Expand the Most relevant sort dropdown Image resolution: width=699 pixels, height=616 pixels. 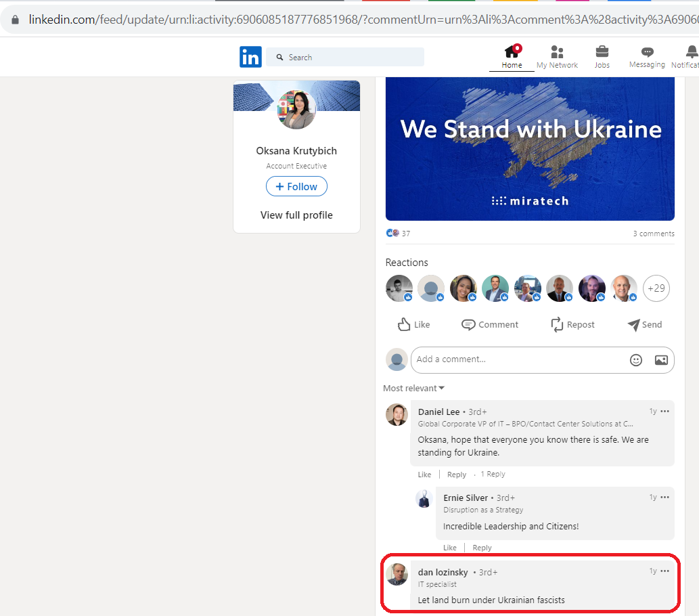(413, 388)
